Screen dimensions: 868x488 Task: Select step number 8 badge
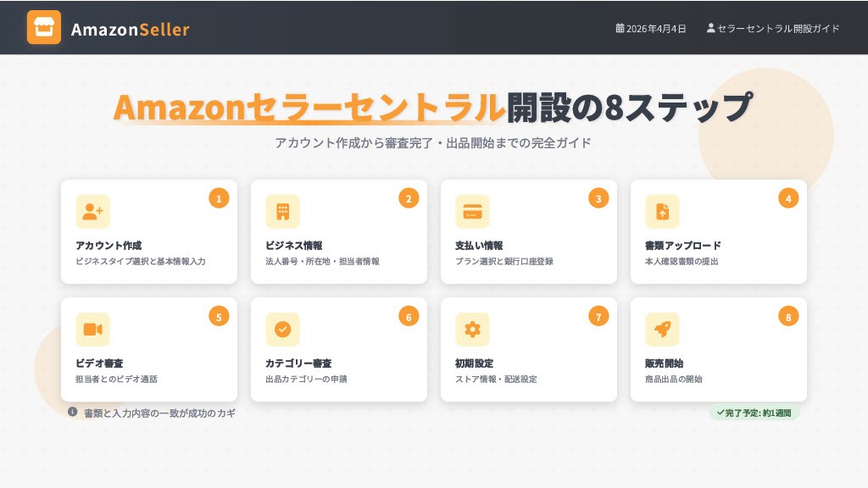788,317
